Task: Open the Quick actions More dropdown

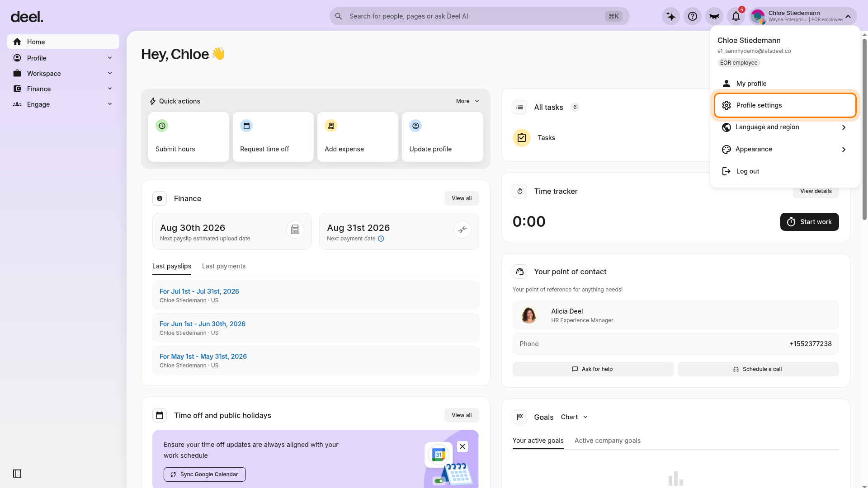Action: [467, 101]
